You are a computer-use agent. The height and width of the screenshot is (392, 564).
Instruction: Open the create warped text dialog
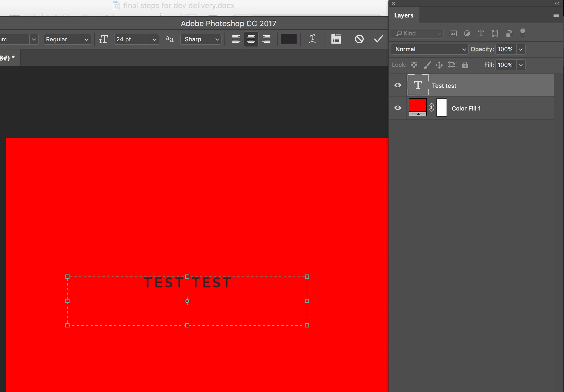click(312, 39)
